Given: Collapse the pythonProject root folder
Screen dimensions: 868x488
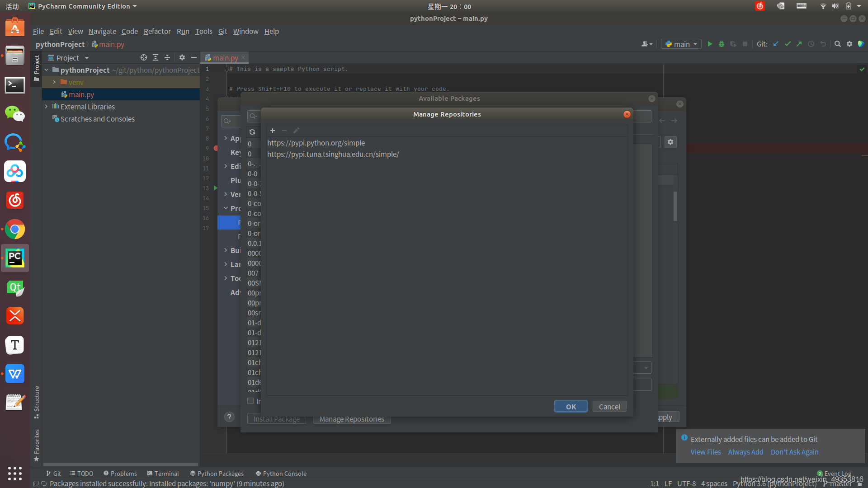Looking at the screenshot, I should click(x=47, y=70).
